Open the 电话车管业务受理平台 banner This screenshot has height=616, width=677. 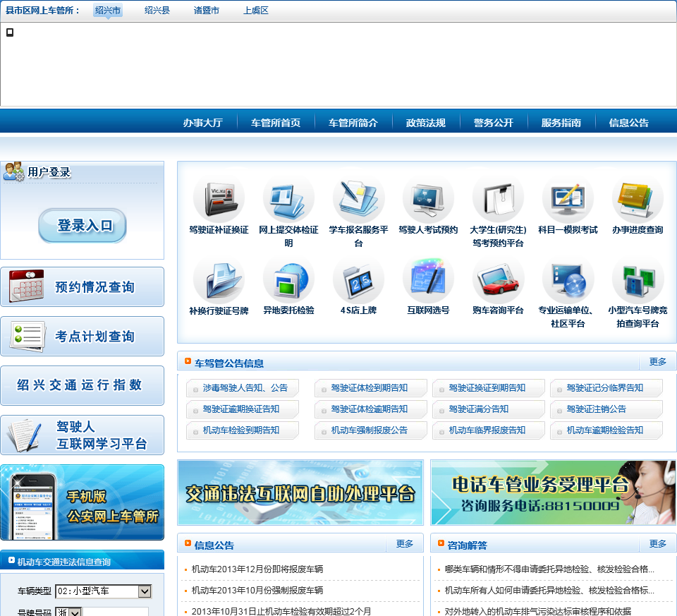coord(554,493)
